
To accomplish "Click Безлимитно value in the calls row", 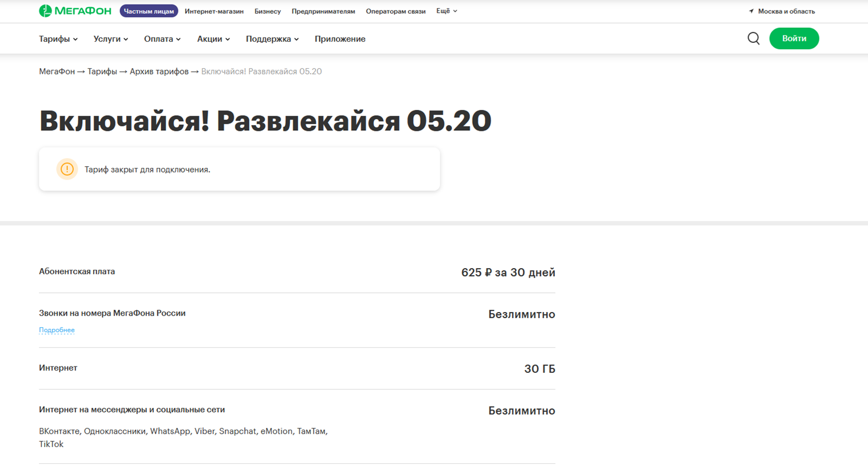I will [521, 314].
